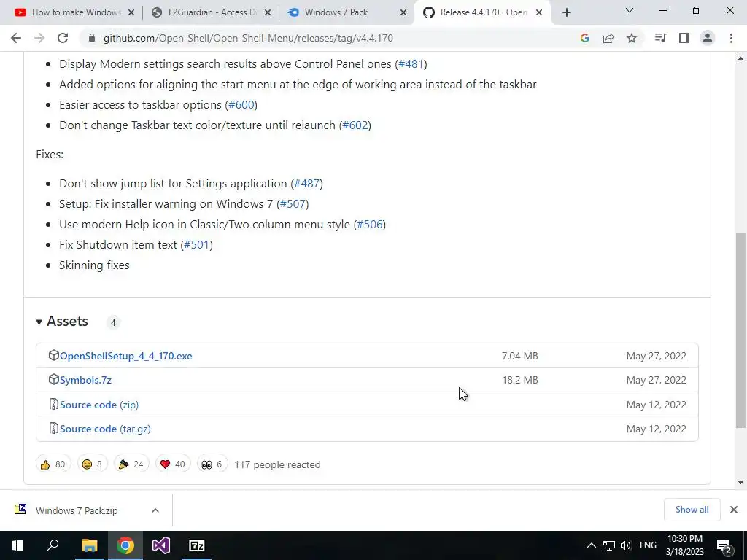Open Google icon in address bar
This screenshot has height=560, width=747.
click(584, 38)
